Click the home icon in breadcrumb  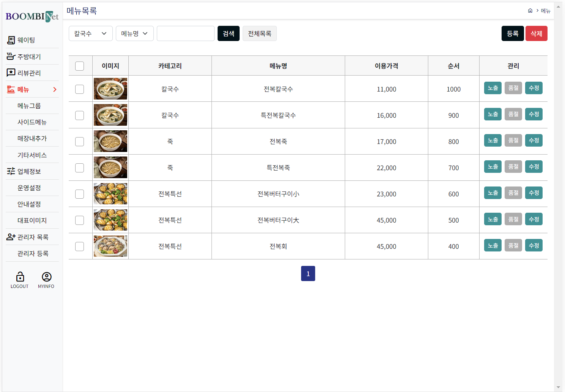530,11
